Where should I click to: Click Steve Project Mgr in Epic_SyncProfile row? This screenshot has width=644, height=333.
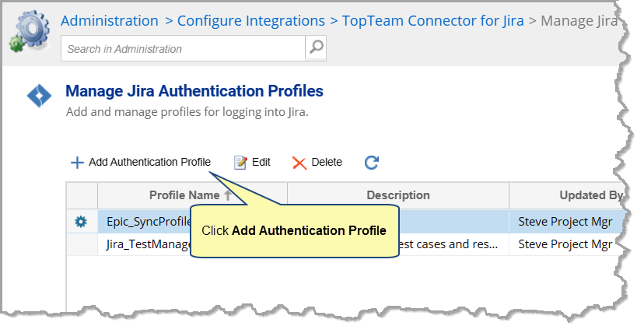565,222
